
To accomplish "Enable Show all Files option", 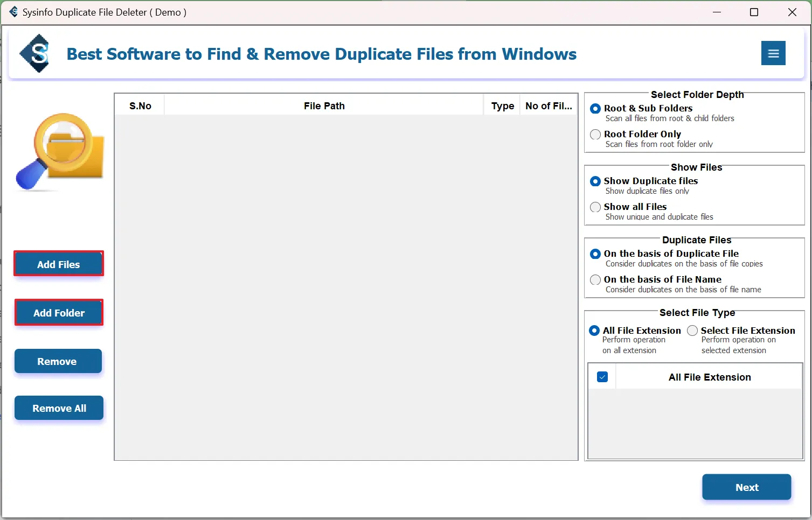I will 595,207.
